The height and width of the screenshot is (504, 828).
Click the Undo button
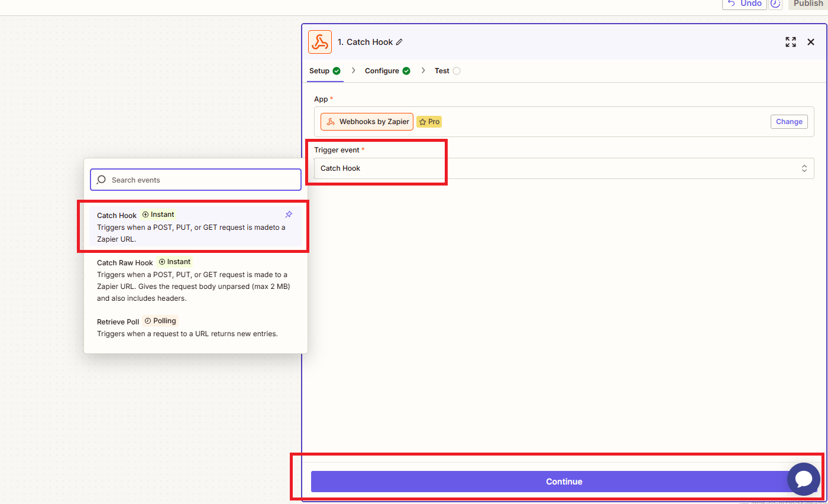point(745,4)
